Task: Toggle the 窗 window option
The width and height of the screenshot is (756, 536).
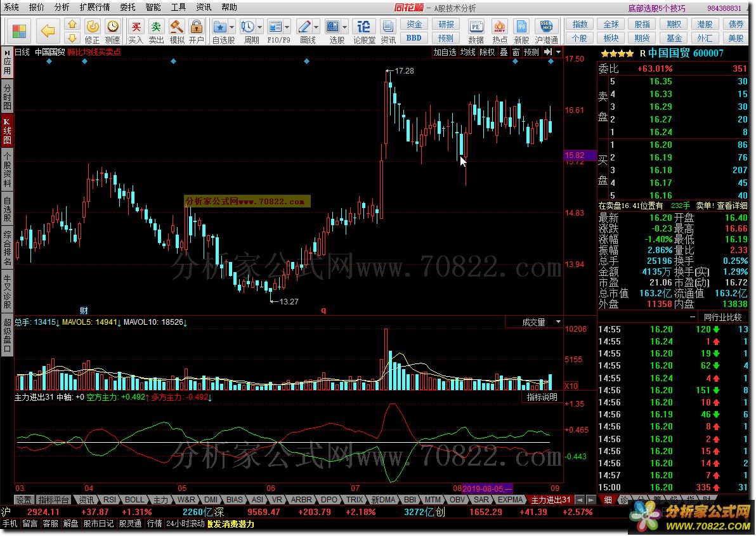Action: pyautogui.click(x=516, y=52)
